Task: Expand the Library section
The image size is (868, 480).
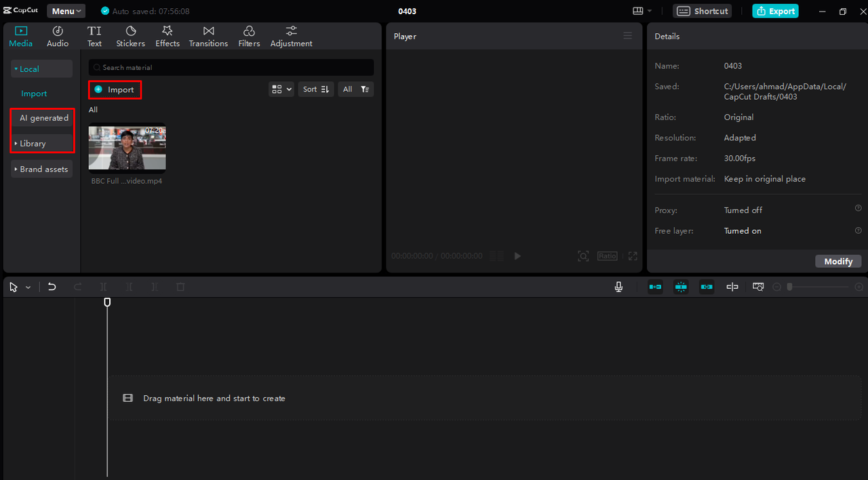Action: [41, 143]
